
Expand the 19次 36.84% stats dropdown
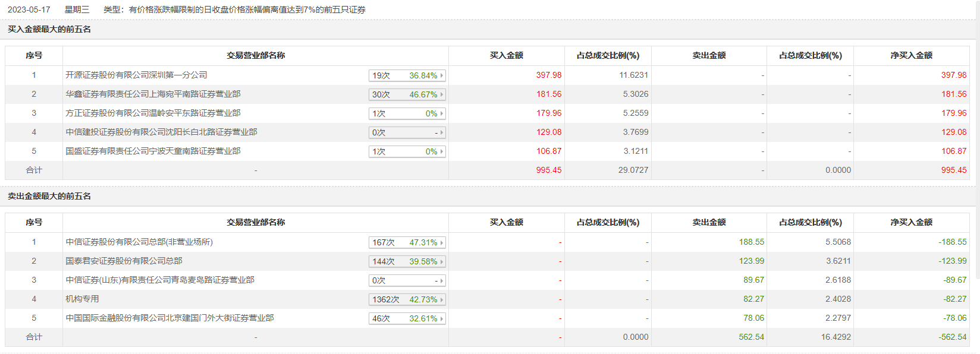coord(441,75)
